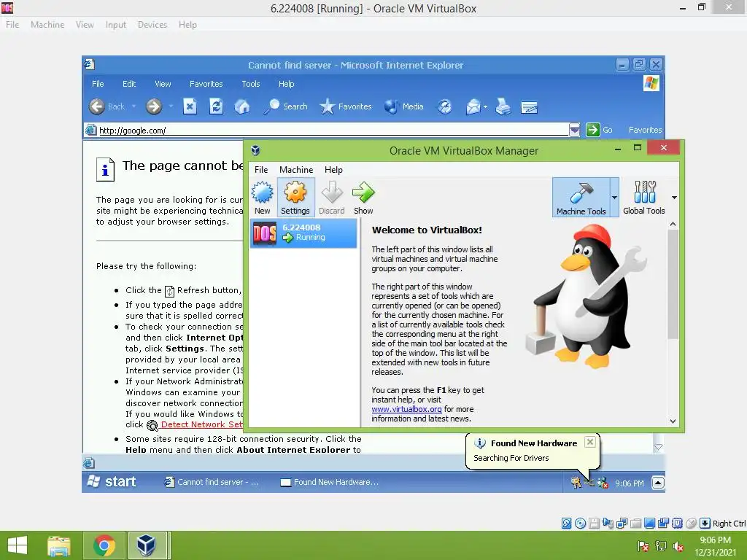Select the 6.224008 running VM entry
747x560 pixels.
(303, 233)
